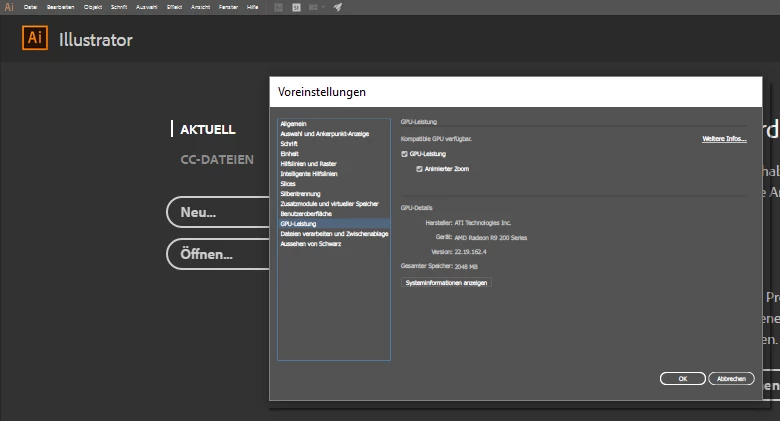This screenshot has width=780, height=421.
Task: Select Auswahl und Ankerpunkt-Anzeige category
Action: (334, 134)
